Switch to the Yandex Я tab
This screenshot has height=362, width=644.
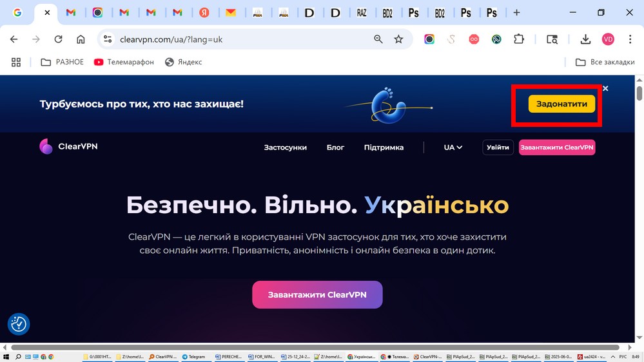[204, 13]
